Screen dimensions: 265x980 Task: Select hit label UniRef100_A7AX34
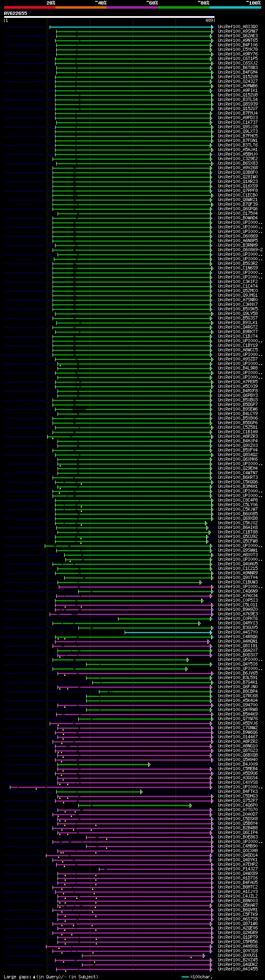point(238,596)
